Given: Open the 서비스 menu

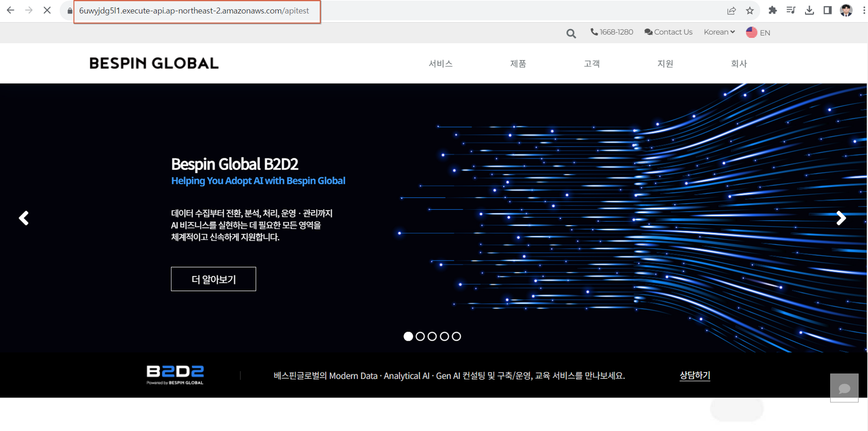Looking at the screenshot, I should [441, 64].
